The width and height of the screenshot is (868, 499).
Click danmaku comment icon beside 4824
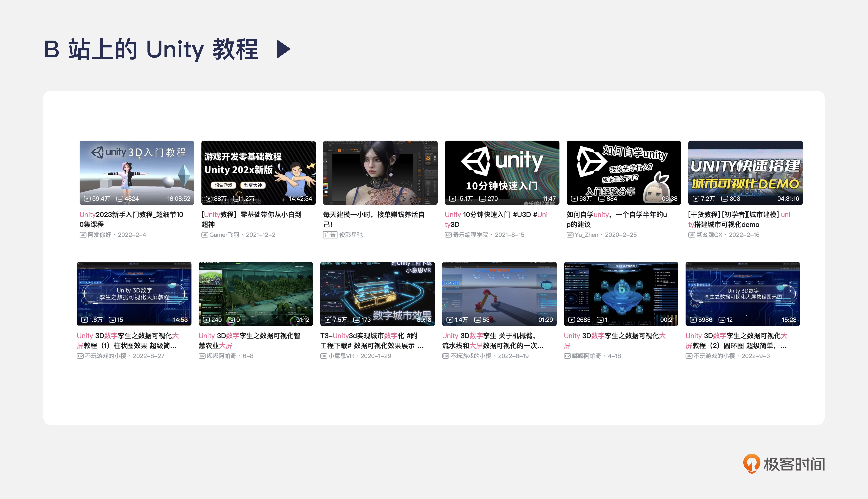click(120, 199)
